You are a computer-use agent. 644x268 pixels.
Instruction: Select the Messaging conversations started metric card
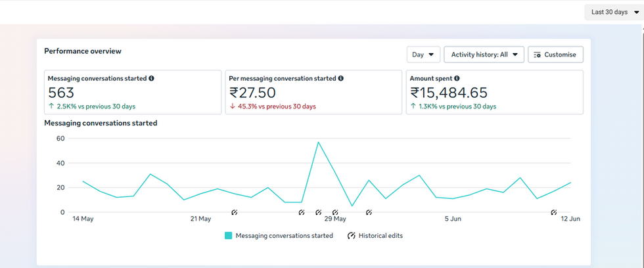(133, 93)
